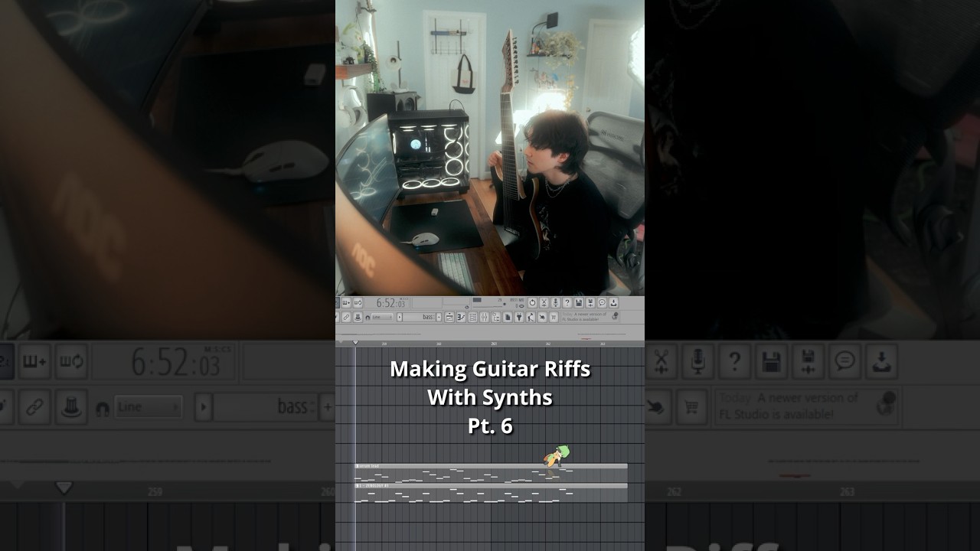Open the tempo tapper hammer icon
980x551 pixels.
[x=531, y=318]
